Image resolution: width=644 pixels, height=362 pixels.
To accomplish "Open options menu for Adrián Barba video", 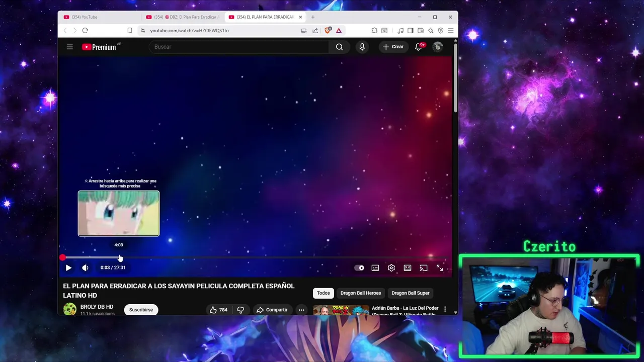I will (445, 309).
